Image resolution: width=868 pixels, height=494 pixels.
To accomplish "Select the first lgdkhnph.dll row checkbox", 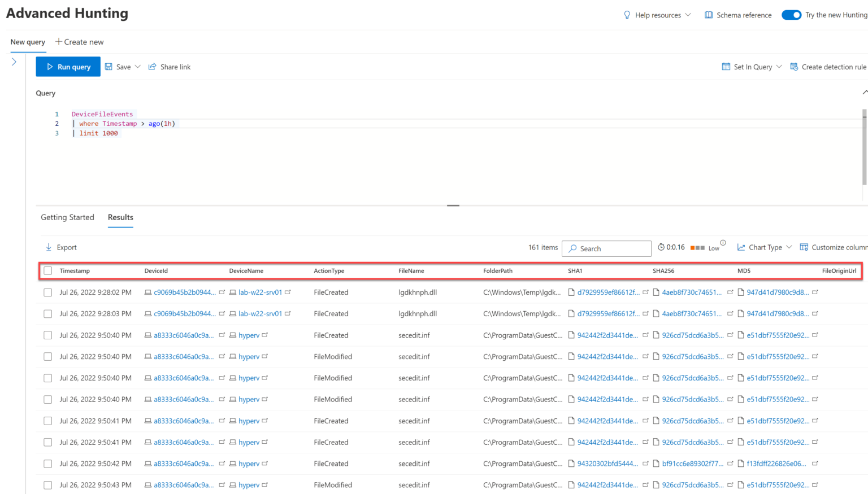I will (48, 292).
